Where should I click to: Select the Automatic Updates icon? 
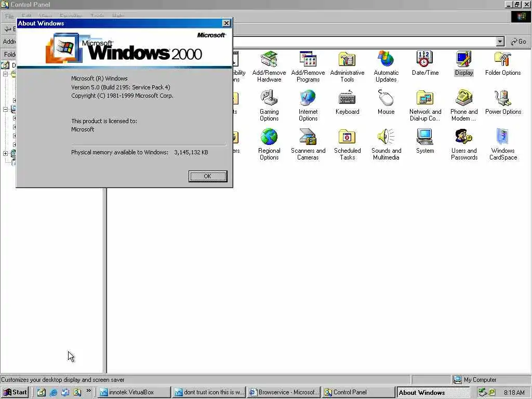tap(386, 66)
